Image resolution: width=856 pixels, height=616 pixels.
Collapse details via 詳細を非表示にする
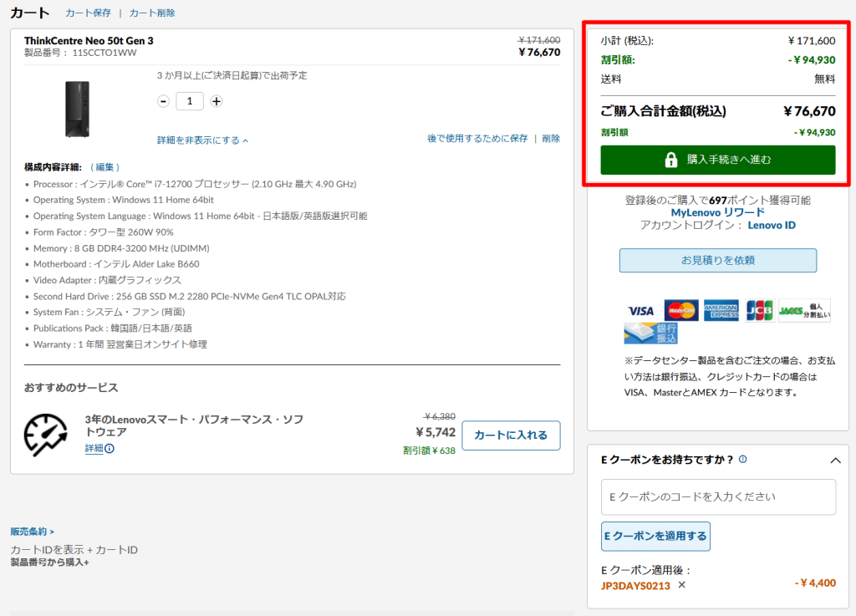point(202,140)
